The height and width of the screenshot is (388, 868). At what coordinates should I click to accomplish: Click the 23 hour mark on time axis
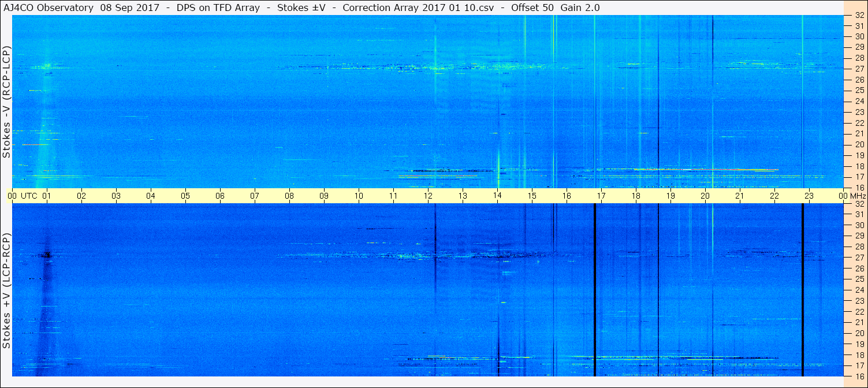tap(809, 196)
